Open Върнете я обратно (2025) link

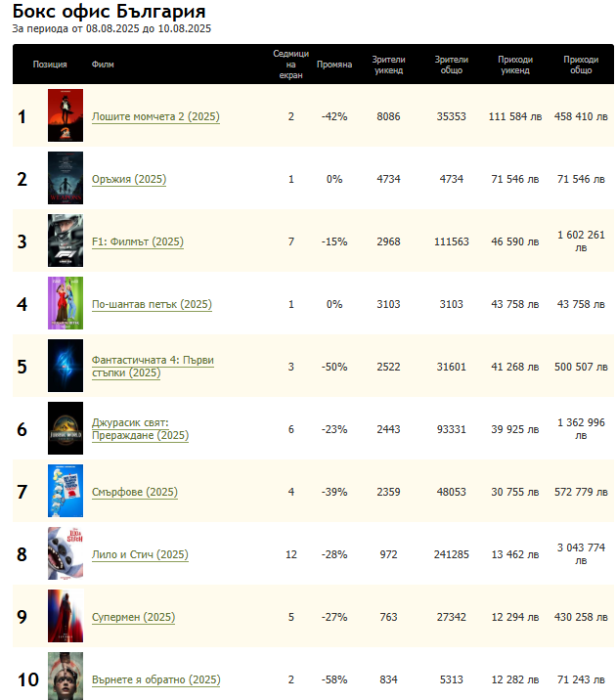point(155,680)
